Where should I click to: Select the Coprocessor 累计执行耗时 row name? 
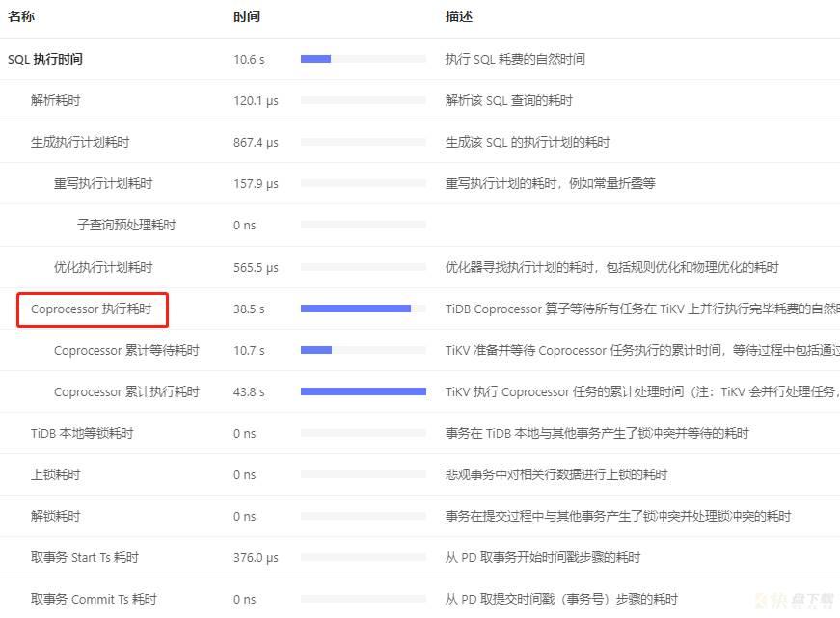pyautogui.click(x=126, y=392)
